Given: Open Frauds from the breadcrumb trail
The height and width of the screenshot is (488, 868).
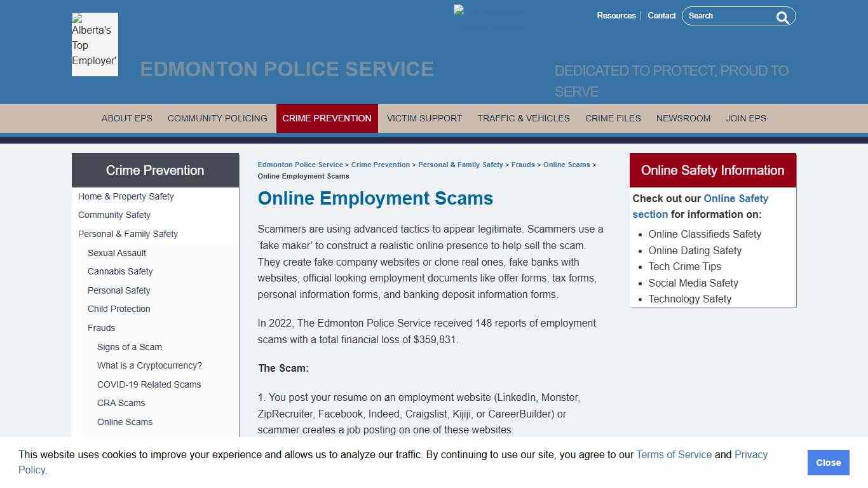Looking at the screenshot, I should (523, 164).
